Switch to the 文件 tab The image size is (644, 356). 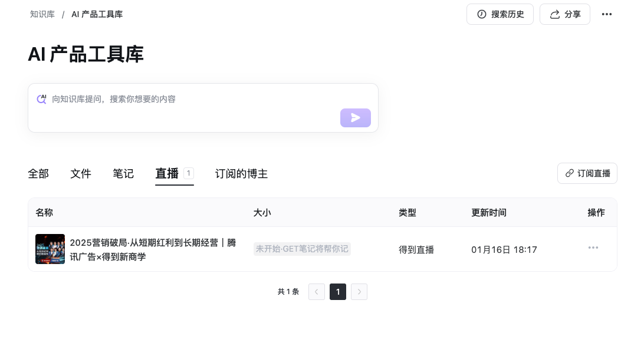81,174
